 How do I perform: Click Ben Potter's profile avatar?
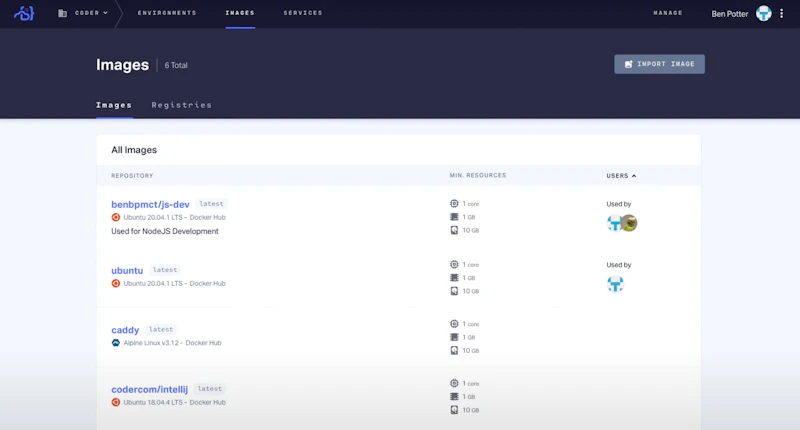tap(763, 14)
